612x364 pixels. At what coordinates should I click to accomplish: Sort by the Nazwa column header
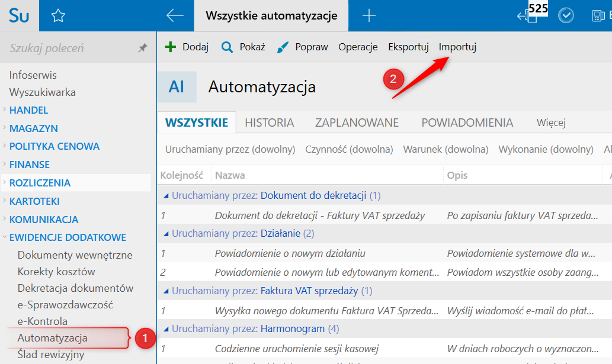pos(230,175)
